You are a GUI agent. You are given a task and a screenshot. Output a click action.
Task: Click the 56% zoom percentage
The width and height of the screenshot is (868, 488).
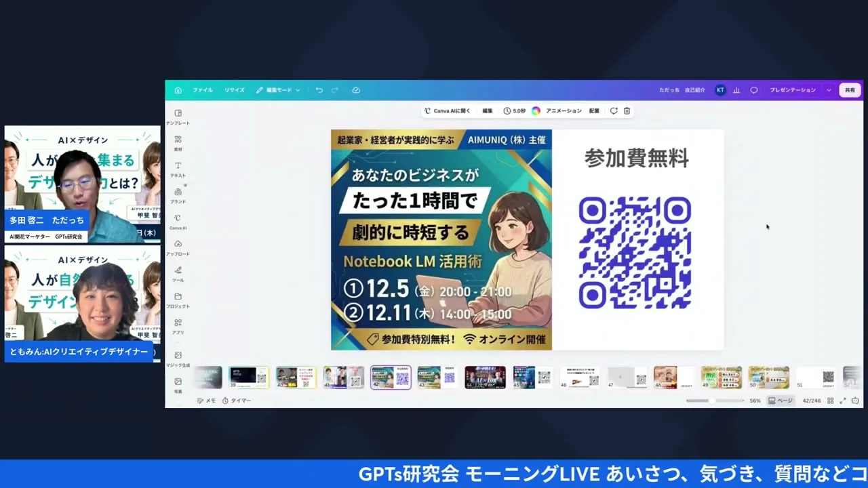point(755,401)
